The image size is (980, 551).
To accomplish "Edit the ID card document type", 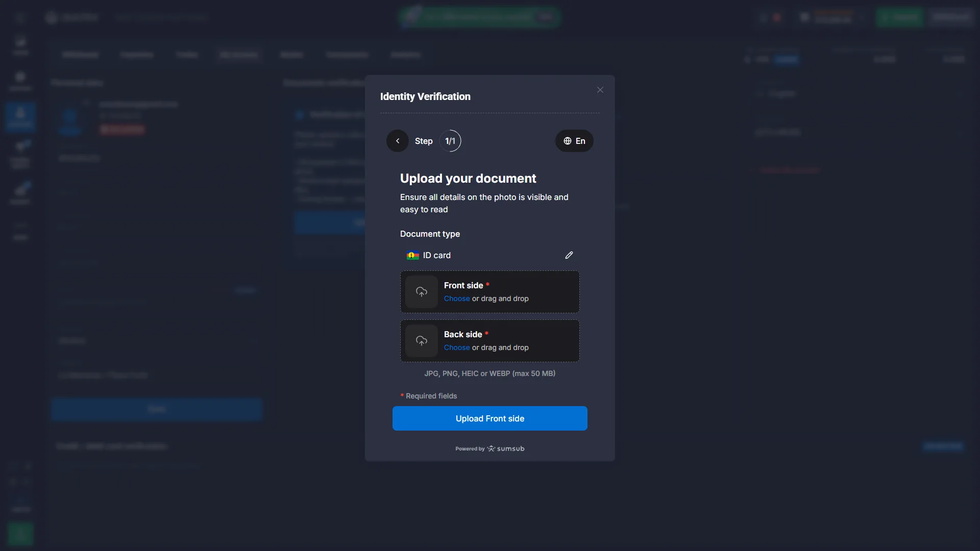I will point(569,255).
